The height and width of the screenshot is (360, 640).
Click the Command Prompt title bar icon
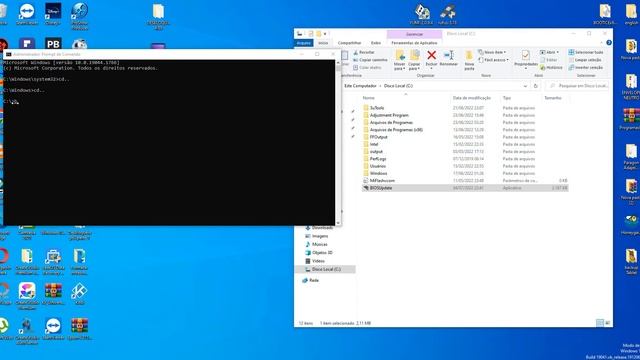point(8,54)
